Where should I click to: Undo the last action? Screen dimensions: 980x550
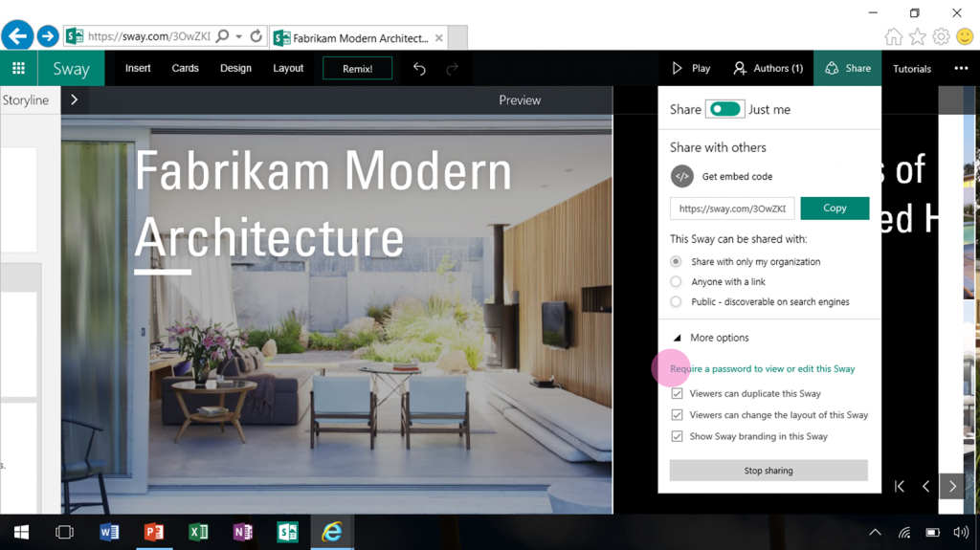click(419, 68)
